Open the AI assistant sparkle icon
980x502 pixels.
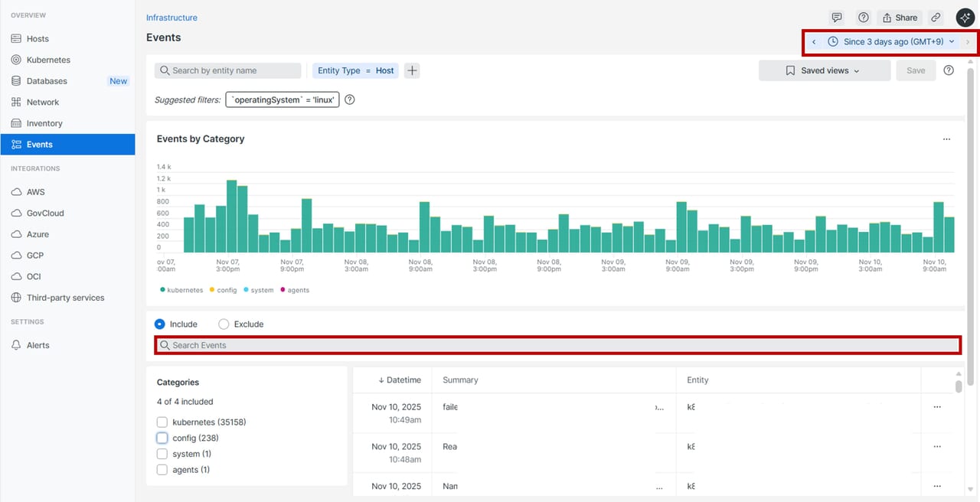[965, 18]
